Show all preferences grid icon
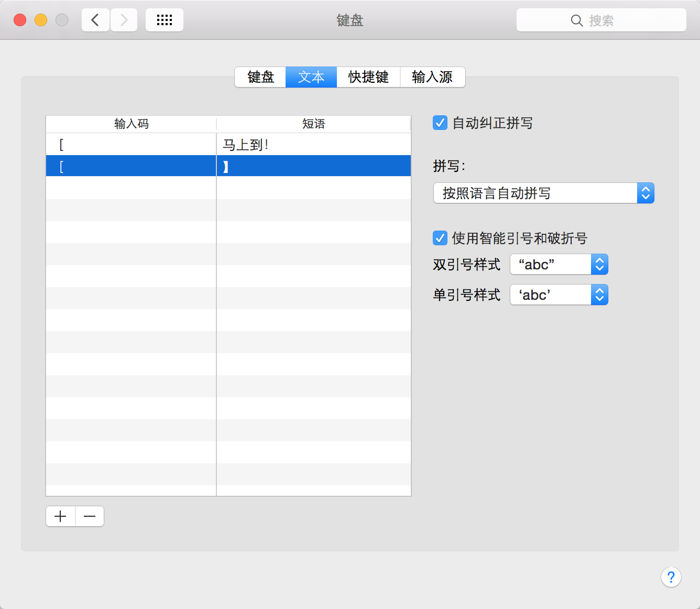The height and width of the screenshot is (609, 700). [165, 20]
